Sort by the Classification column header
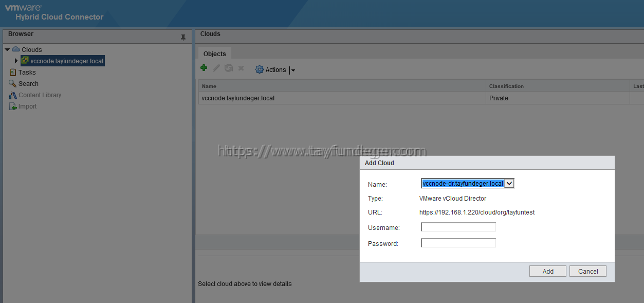 pos(558,86)
